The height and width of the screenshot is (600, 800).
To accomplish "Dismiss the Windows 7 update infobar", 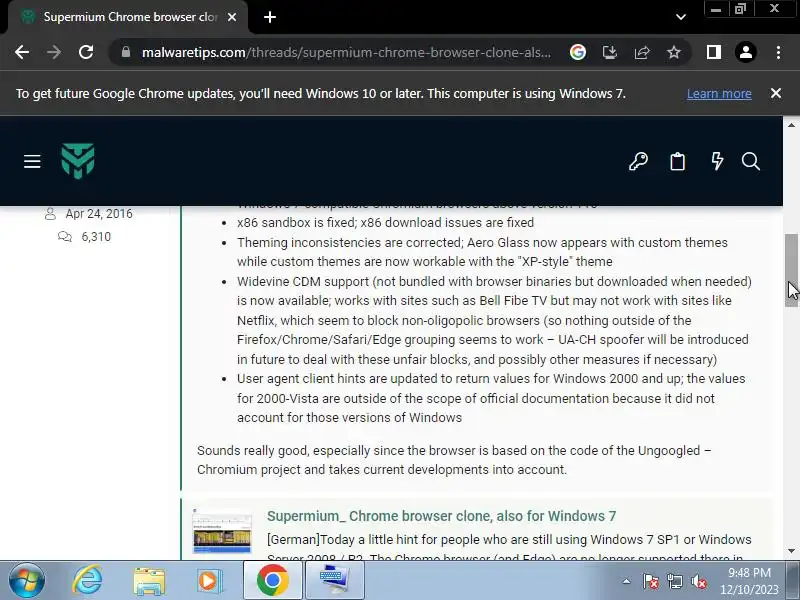I will point(776,93).
